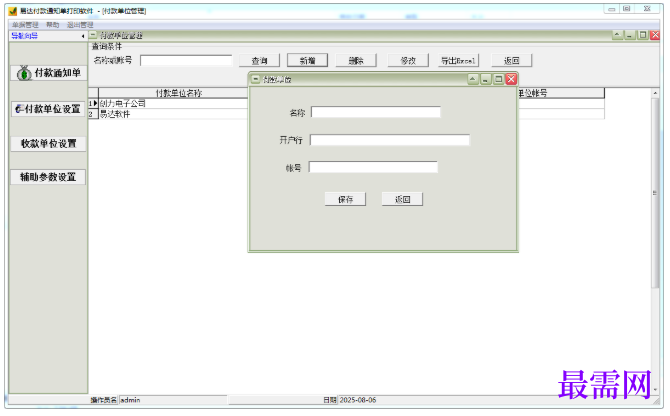
Task: Close the 付款单位管理 child window
Action: tap(655, 35)
